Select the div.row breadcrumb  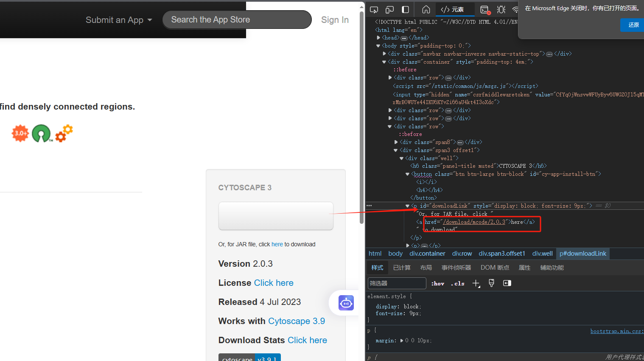(x=462, y=254)
